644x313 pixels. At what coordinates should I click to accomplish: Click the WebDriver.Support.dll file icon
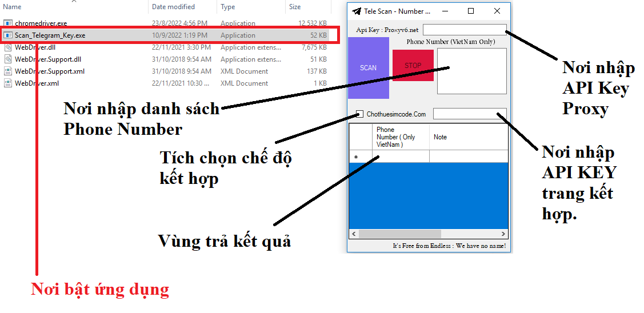click(x=8, y=59)
